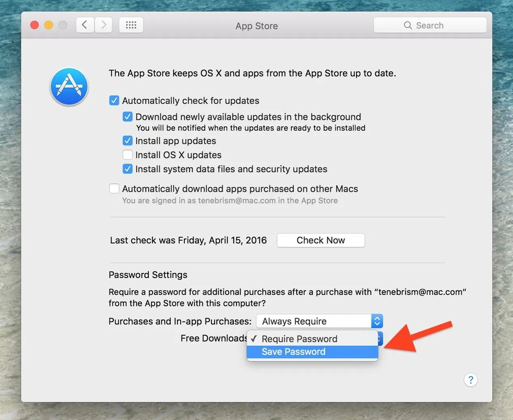Image resolution: width=513 pixels, height=420 pixels.
Task: Click the magnifying glass search icon
Action: pos(408,26)
